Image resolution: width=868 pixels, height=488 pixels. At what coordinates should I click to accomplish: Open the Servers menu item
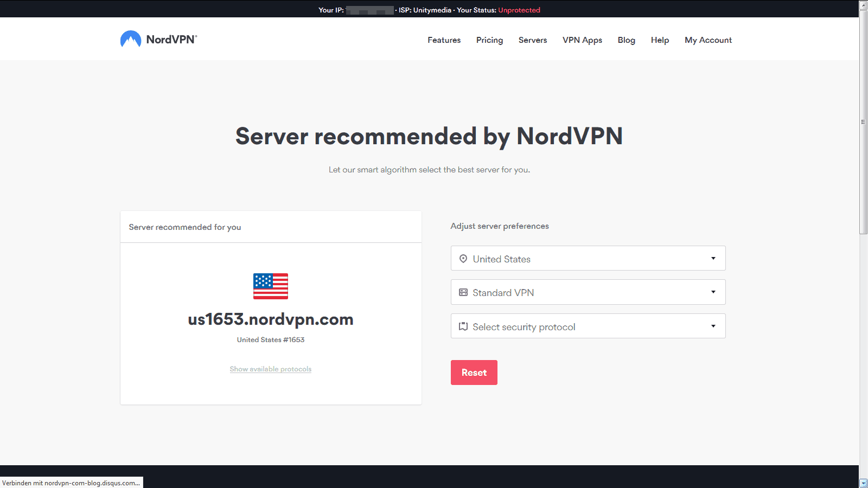coord(533,40)
